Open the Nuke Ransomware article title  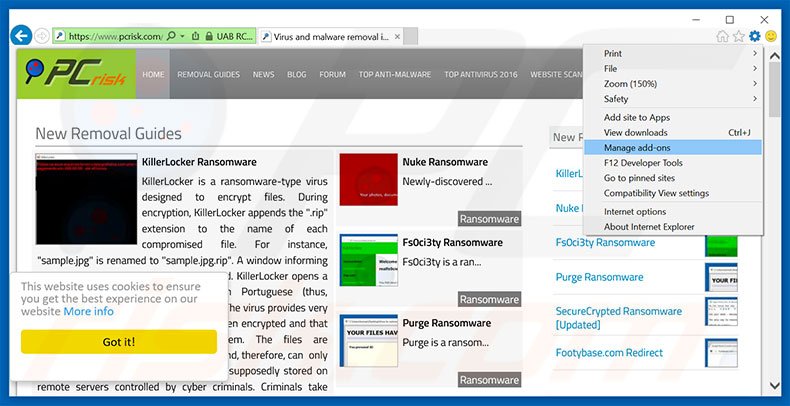point(445,162)
